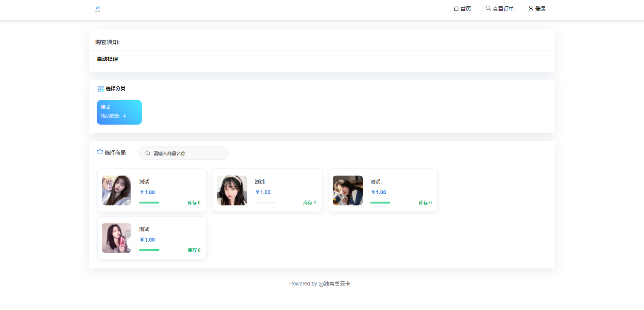Open 查看订单 in the top navigation

[503, 9]
